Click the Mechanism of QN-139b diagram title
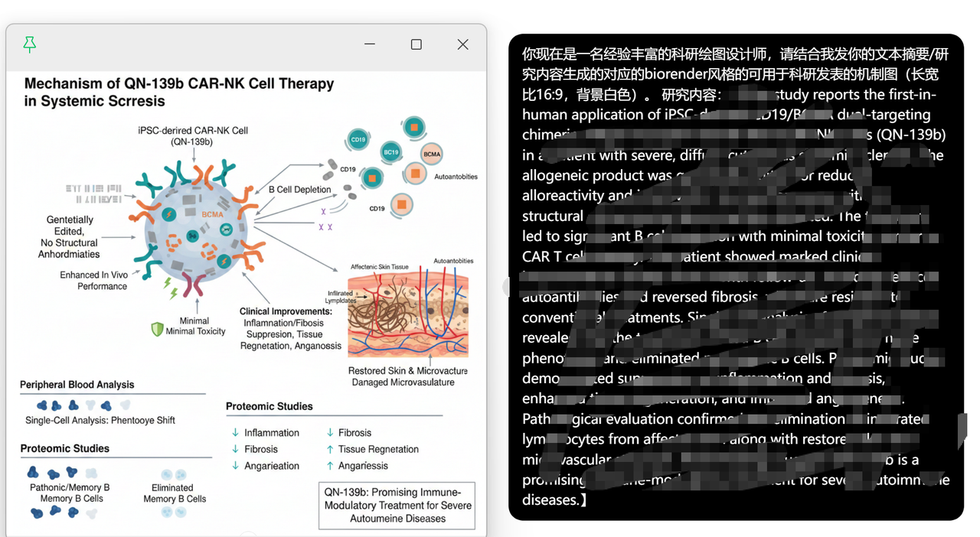The height and width of the screenshot is (537, 980). pyautogui.click(x=179, y=92)
